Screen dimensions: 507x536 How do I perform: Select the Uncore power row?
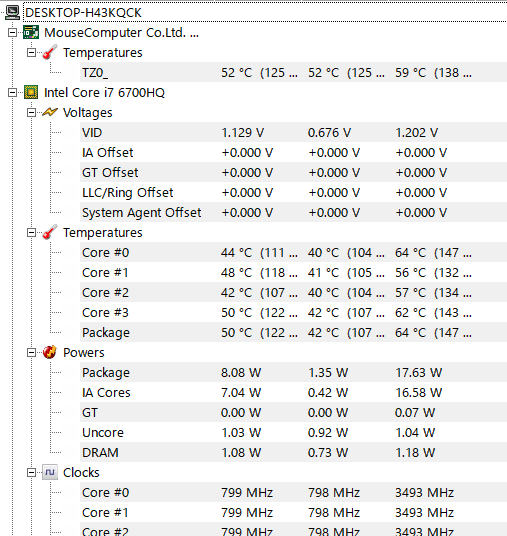293,432
